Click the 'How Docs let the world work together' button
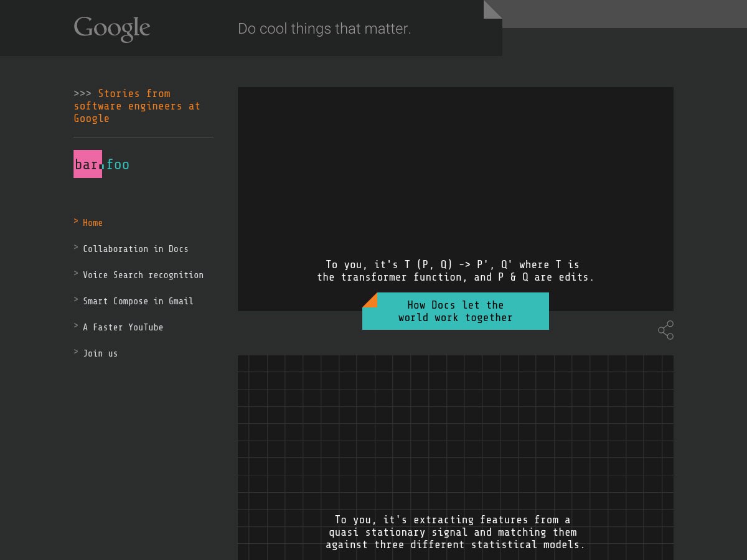Image resolution: width=747 pixels, height=560 pixels. coord(456,311)
